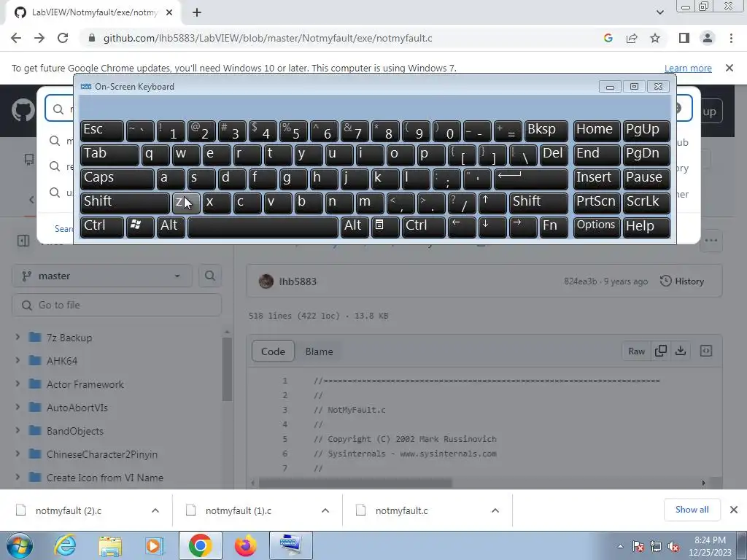Click the Learn more link
The image size is (747, 560).
(688, 68)
